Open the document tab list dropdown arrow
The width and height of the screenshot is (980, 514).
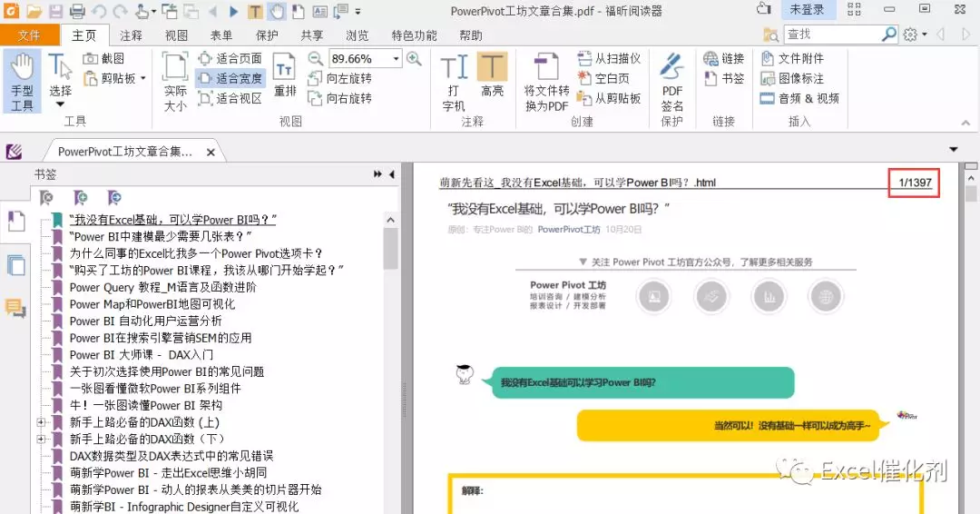[953, 150]
